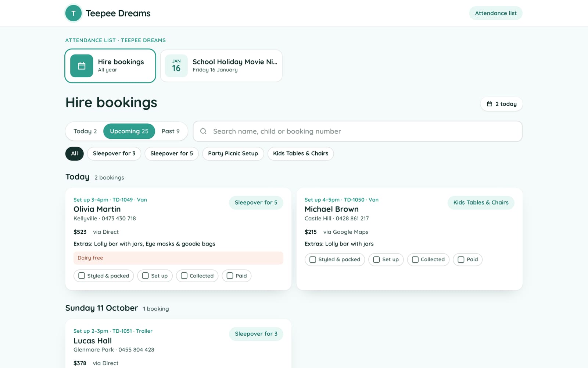Click Sleepover for 3 tag on Lucas Hall's card

coord(256,334)
